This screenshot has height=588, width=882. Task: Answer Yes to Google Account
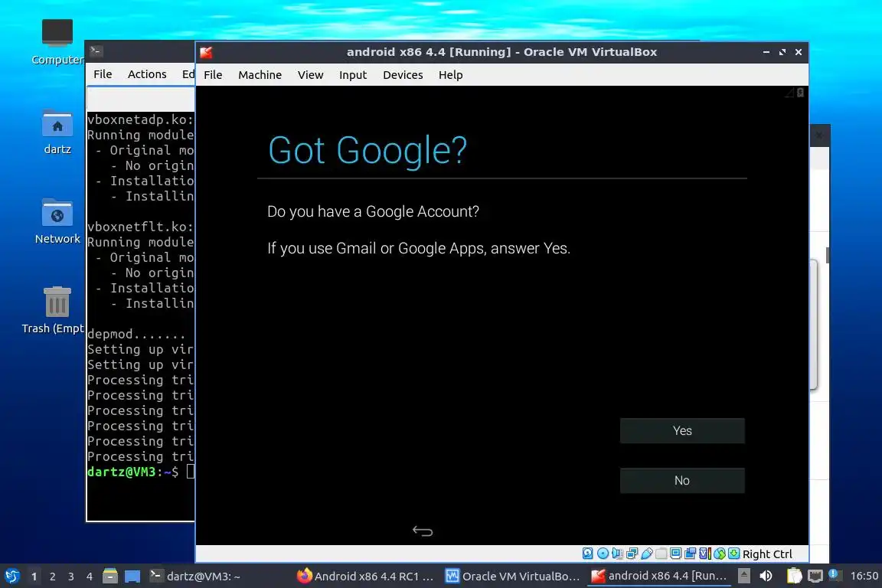tap(682, 430)
